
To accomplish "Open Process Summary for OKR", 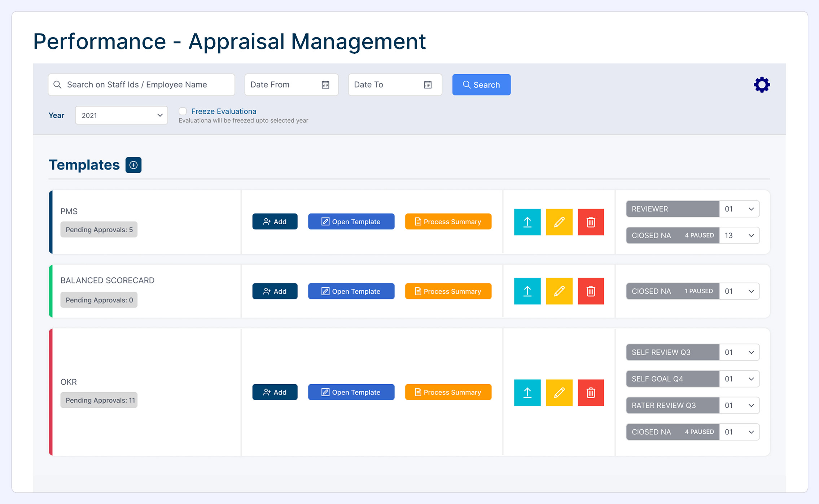I will click(x=448, y=392).
